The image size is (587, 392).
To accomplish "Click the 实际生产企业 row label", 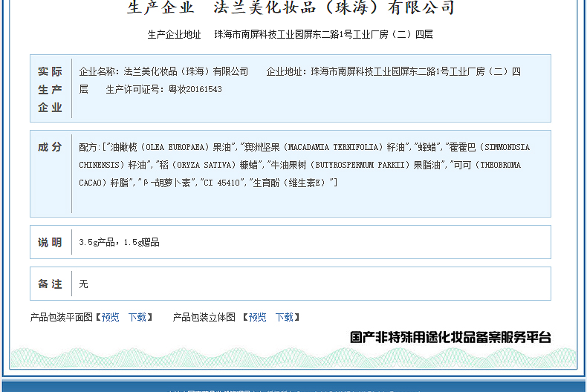I will click(x=51, y=89).
